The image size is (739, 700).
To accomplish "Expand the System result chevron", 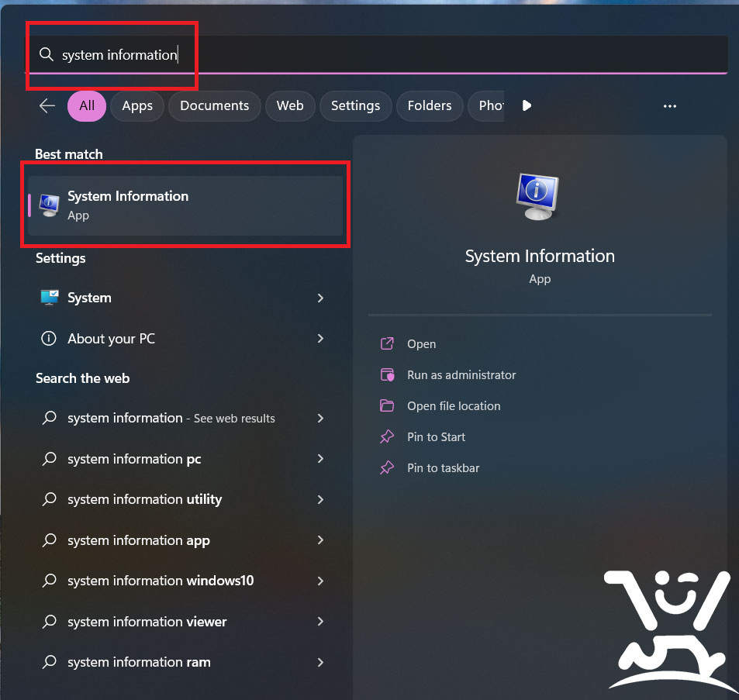I will (x=320, y=298).
